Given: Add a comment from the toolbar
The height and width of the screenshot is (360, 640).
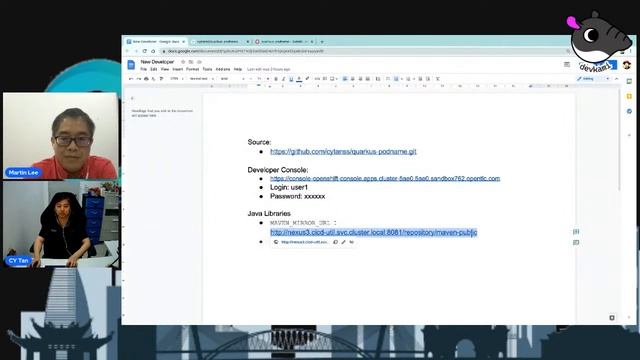Looking at the screenshot, I should tap(325, 78).
